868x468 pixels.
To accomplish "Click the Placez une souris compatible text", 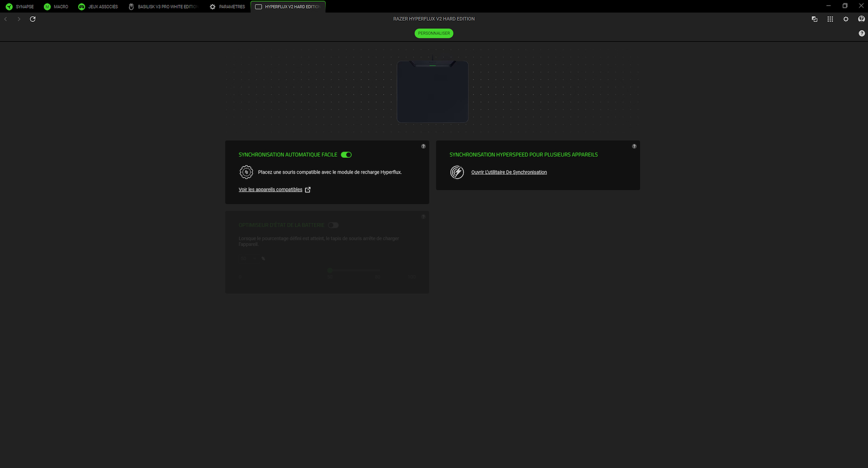I will (330, 172).
